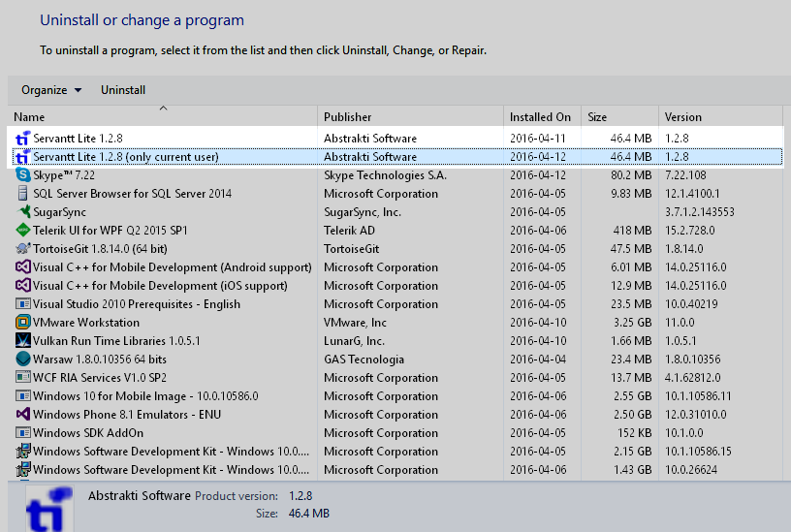
Task: Click the TortoiseGit turtle icon
Action: [23, 249]
